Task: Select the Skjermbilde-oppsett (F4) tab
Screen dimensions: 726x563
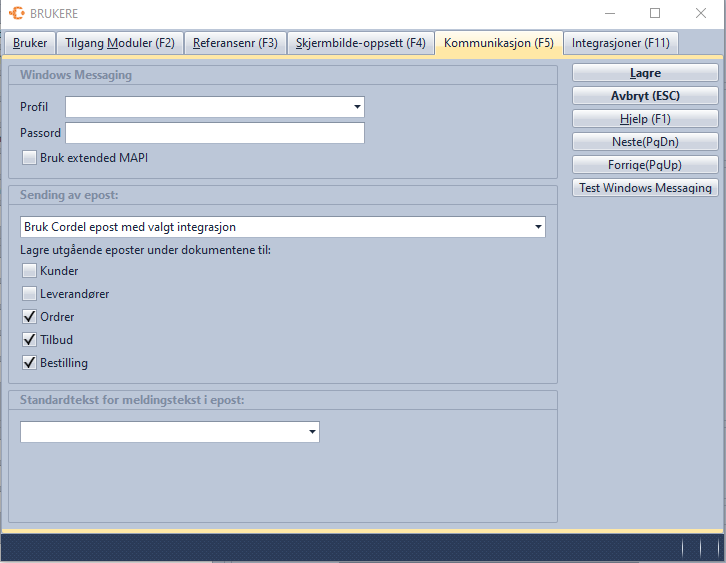Action: [x=360, y=43]
